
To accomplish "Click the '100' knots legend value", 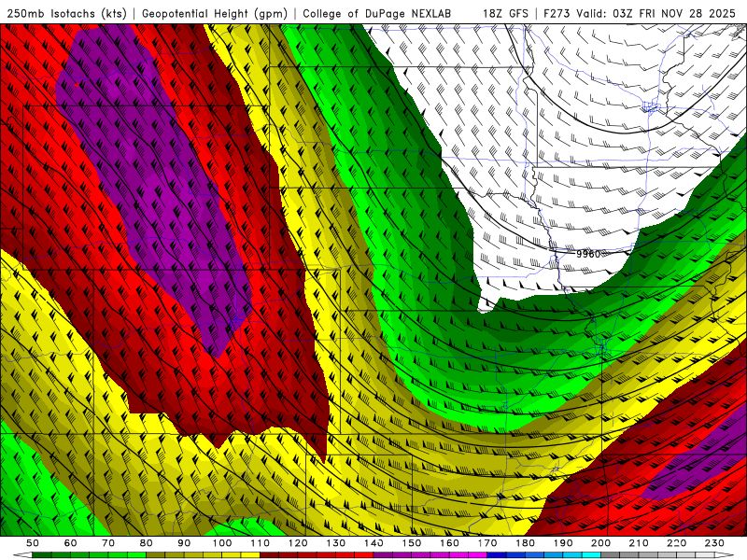I will tap(222, 543).
